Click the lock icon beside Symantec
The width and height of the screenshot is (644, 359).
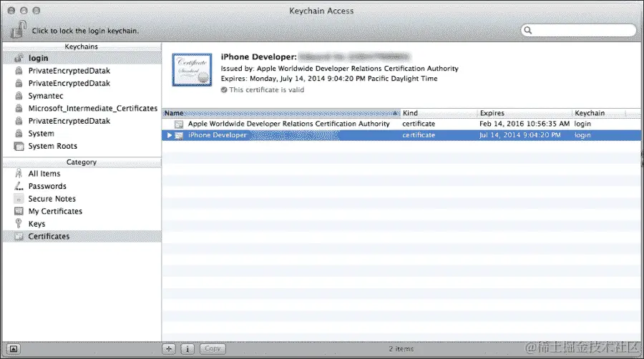coord(19,96)
